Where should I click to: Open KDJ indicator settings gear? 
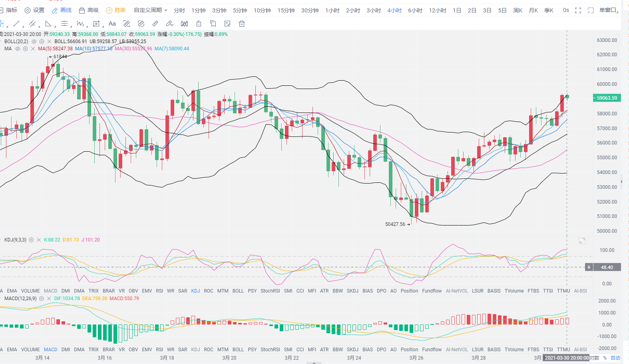click(31, 240)
